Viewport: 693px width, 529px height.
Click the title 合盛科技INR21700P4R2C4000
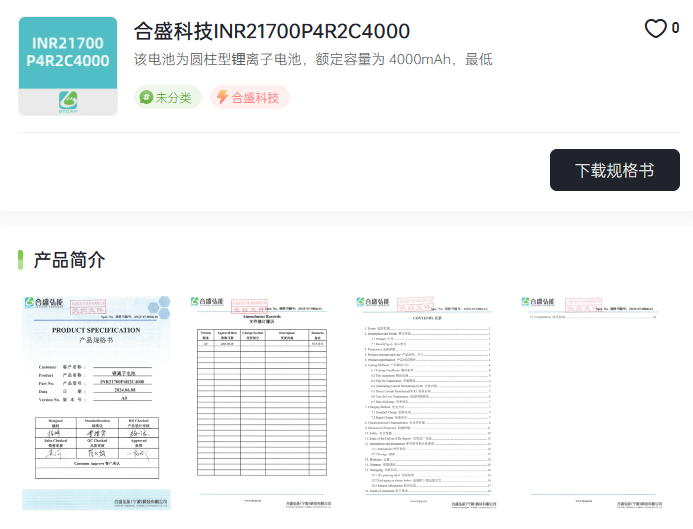[x=272, y=31]
